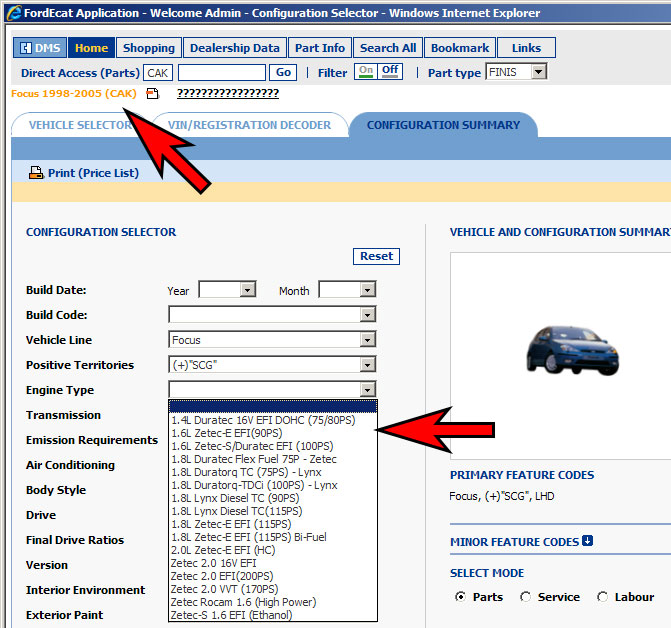Select 1.8L Duratorq-TDCi (100PS) - Lynx

coord(273,485)
